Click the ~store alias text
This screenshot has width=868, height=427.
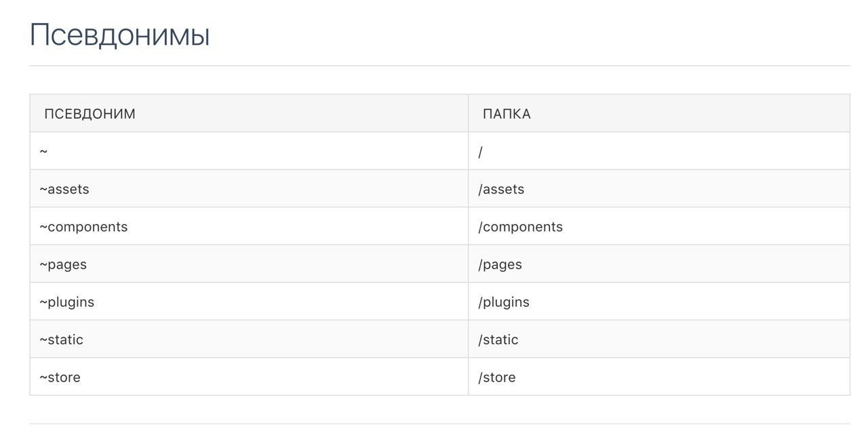tap(60, 377)
